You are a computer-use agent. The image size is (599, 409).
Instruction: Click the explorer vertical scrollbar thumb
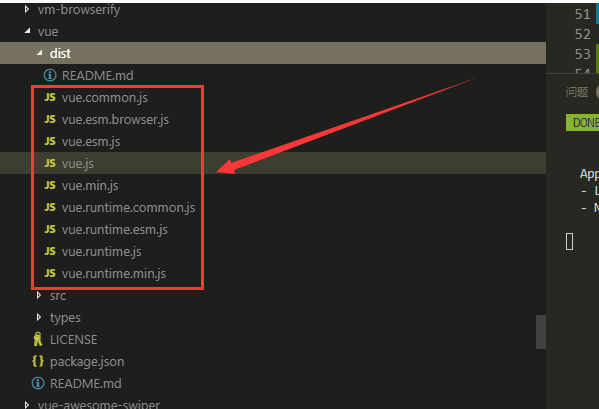pyautogui.click(x=541, y=332)
